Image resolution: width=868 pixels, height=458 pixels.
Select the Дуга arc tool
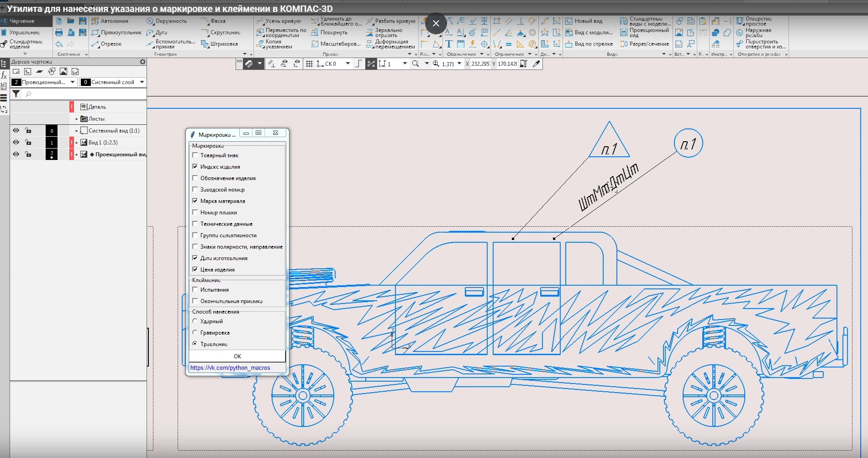pyautogui.click(x=157, y=32)
